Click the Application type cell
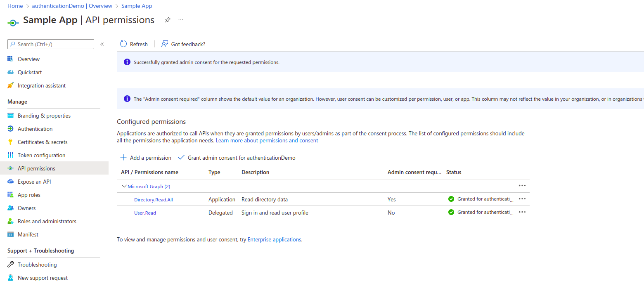 [x=222, y=199]
